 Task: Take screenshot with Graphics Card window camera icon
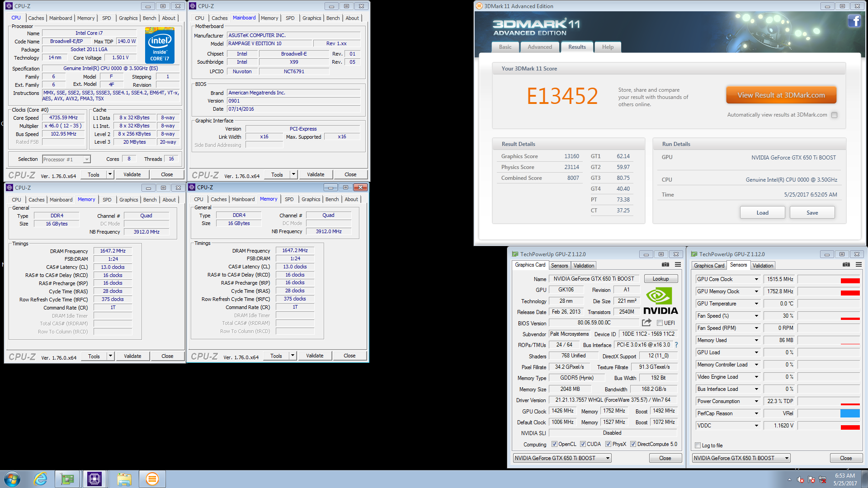click(665, 265)
